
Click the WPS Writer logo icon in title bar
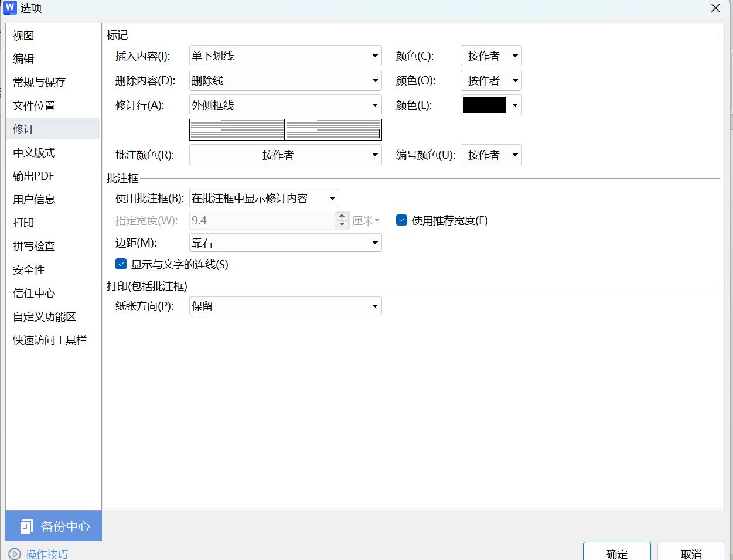tap(10, 8)
